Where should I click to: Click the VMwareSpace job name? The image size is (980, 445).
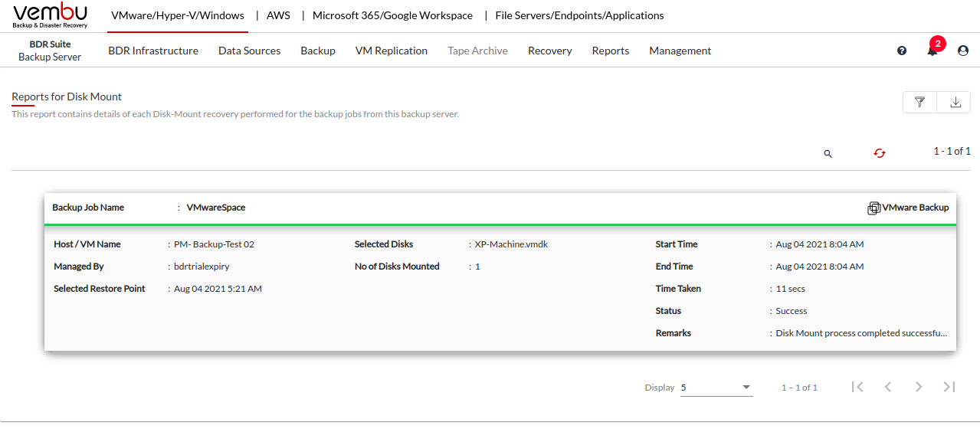216,208
